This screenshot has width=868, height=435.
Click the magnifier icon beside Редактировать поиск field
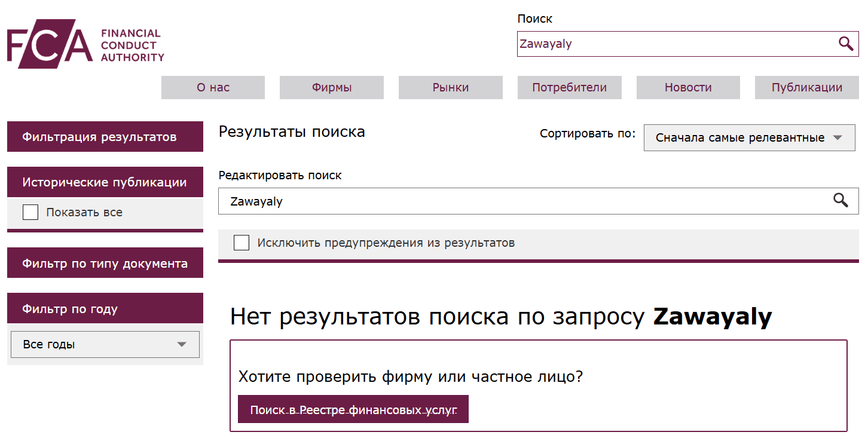point(841,201)
